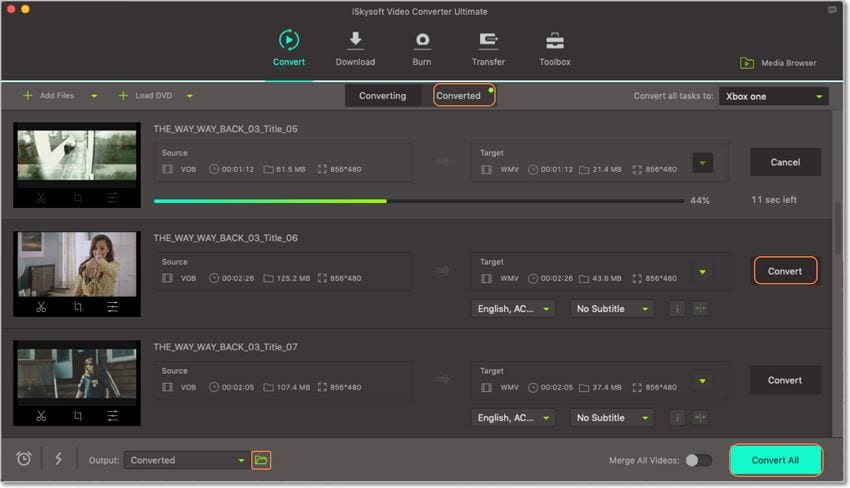Select the THE_WAY_WAY_BACK_03_Title_05 file name
The width and height of the screenshot is (850, 488).
[226, 129]
